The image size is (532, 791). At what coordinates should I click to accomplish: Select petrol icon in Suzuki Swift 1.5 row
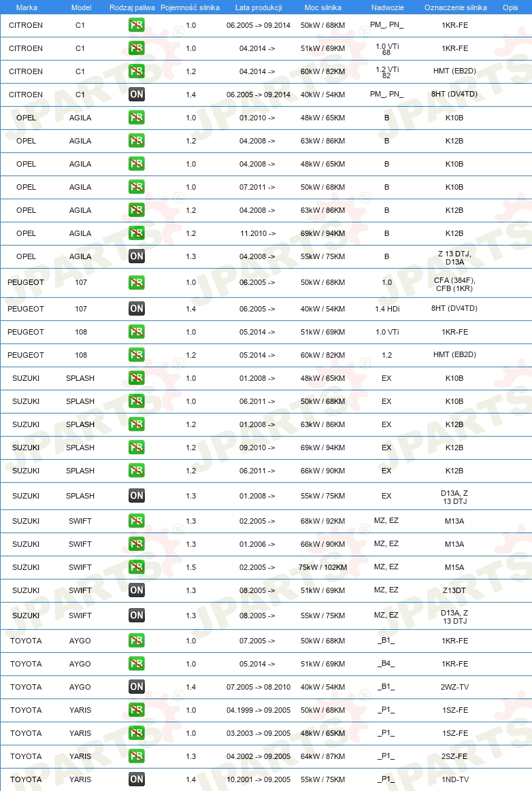pos(136,567)
